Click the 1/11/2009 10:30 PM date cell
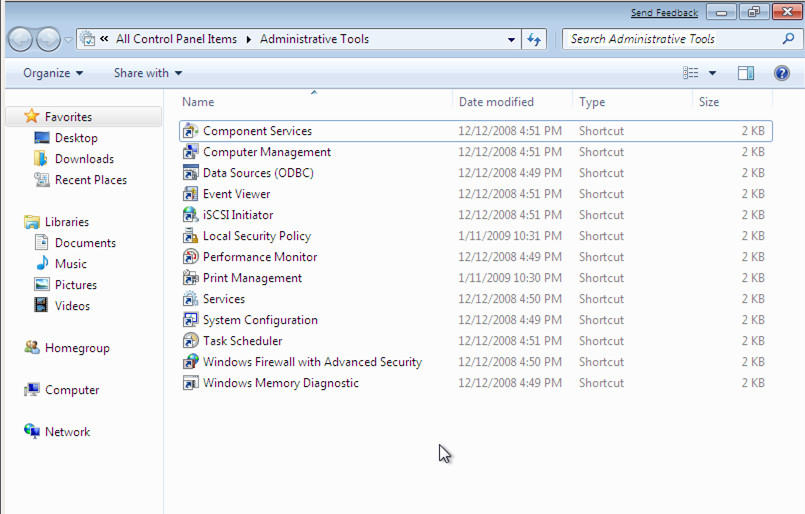The height and width of the screenshot is (514, 805). [510, 278]
